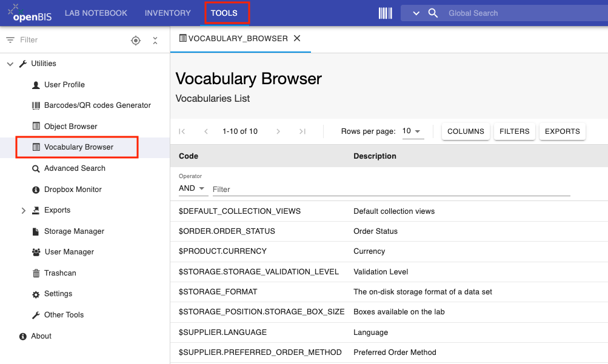
Task: Click the COLUMNS button
Action: pos(466,131)
